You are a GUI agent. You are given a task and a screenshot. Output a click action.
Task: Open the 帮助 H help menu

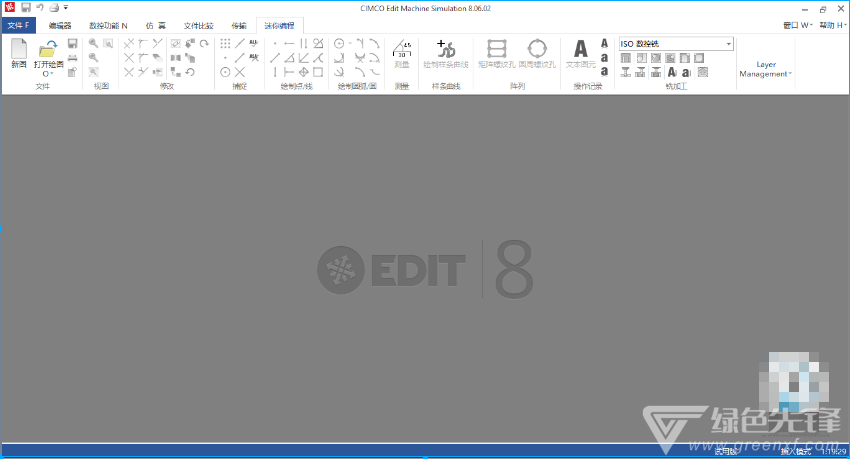(x=831, y=25)
